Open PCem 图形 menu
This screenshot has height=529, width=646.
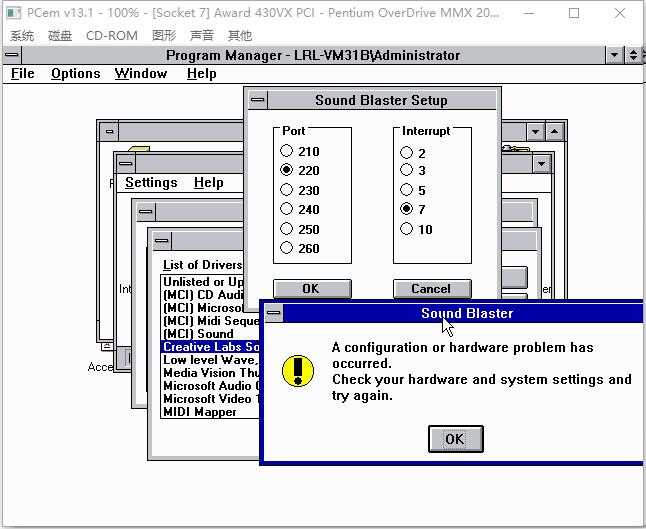(164, 36)
